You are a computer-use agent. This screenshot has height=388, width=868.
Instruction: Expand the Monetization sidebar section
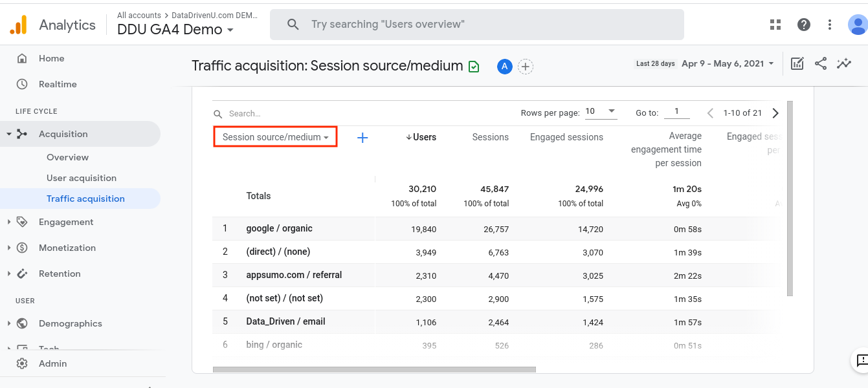click(67, 248)
